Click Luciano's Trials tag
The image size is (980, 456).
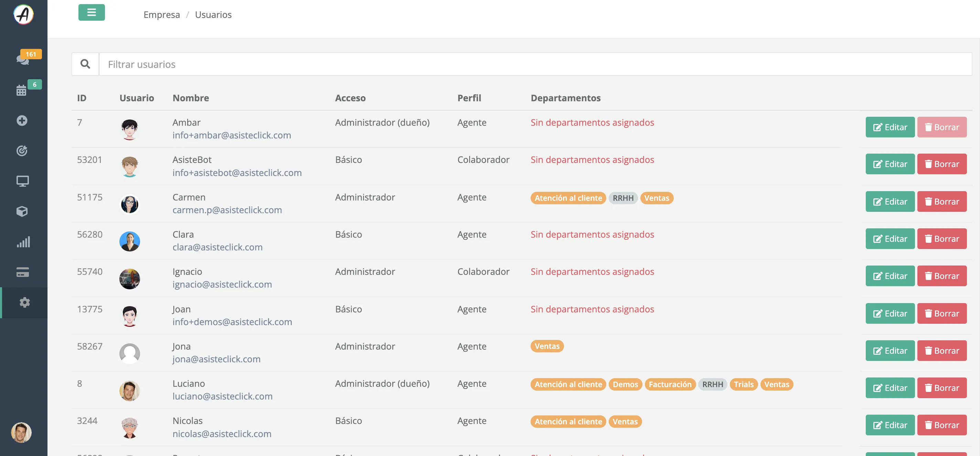coord(743,384)
